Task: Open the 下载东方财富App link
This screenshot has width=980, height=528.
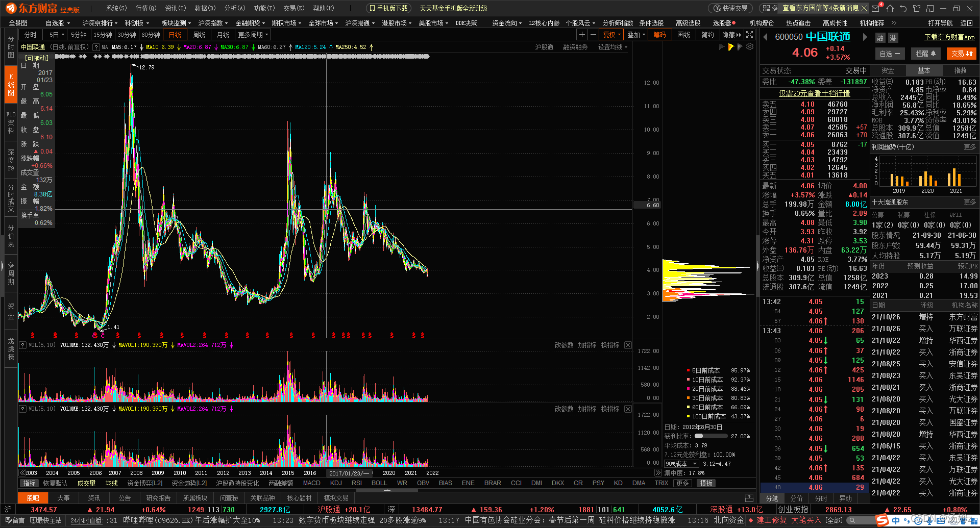Action: (949, 37)
